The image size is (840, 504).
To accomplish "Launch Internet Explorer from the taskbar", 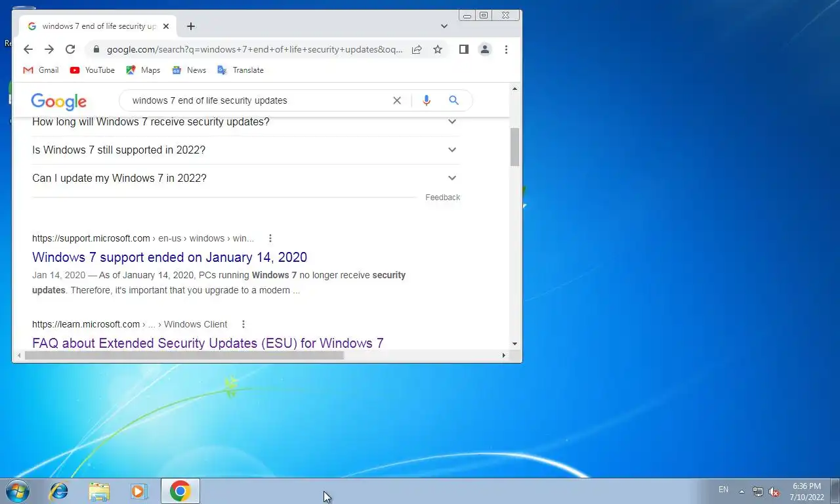I will click(x=59, y=491).
